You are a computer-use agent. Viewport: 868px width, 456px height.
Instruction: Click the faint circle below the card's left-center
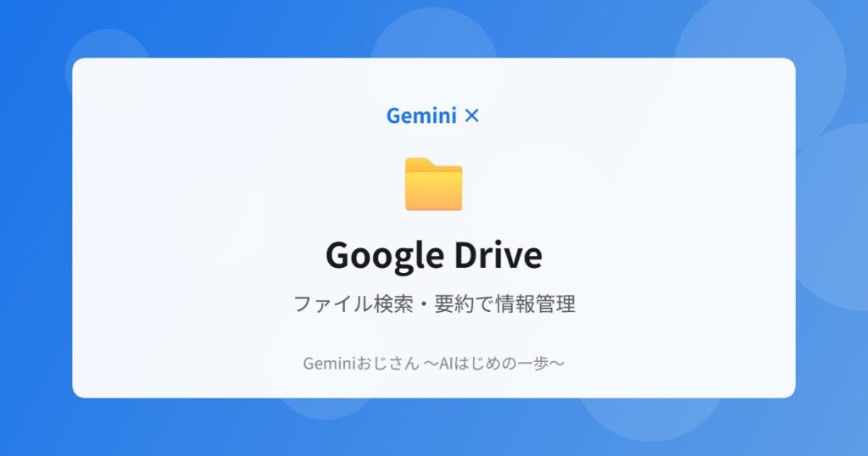click(325, 408)
